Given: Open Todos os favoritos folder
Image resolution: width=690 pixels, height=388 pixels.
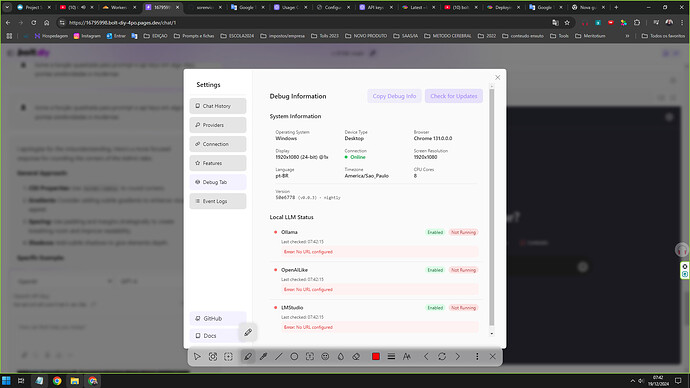Looking at the screenshot, I should (663, 36).
